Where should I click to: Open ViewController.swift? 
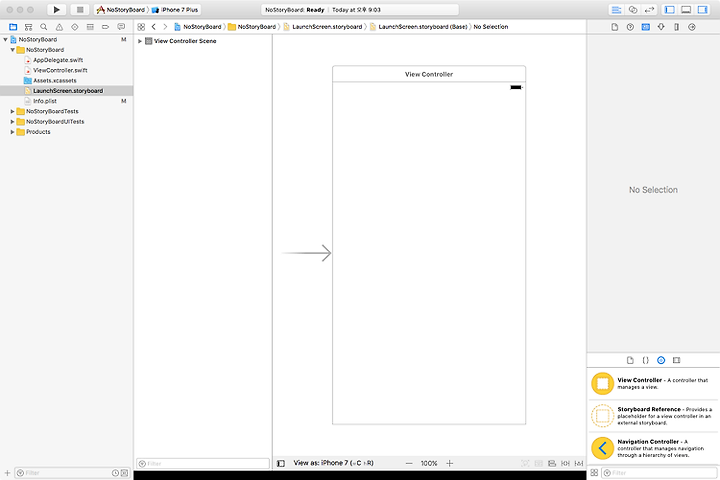pyautogui.click(x=60, y=70)
